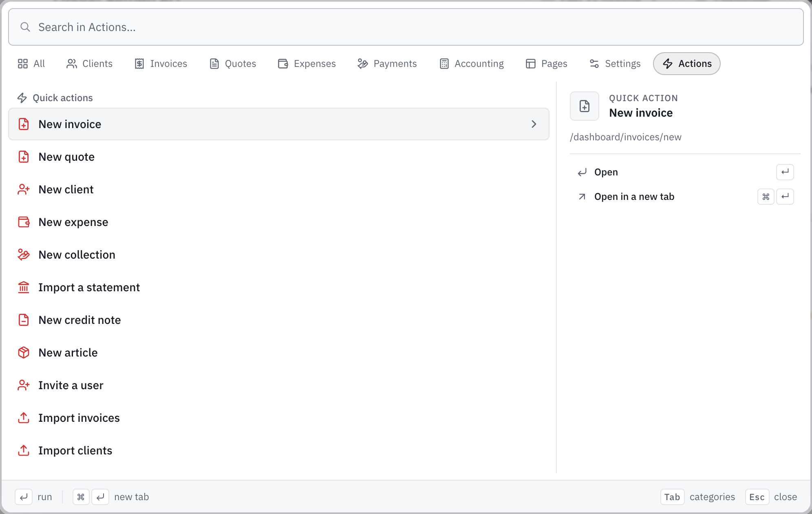The image size is (812, 514).
Task: Click the New client user-plus icon
Action: 24,189
